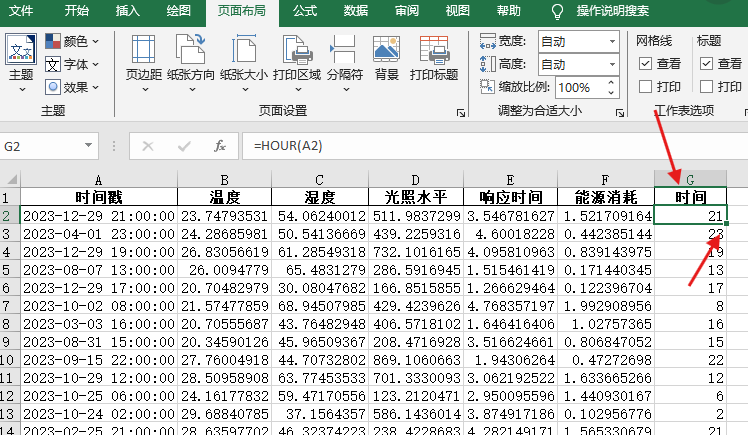Click the cancel X in formula bar

(148, 146)
